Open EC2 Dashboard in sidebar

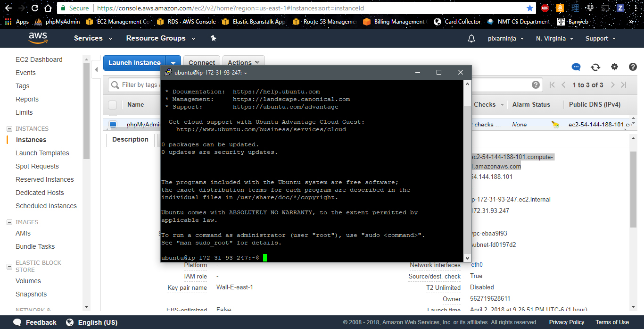pyautogui.click(x=39, y=59)
